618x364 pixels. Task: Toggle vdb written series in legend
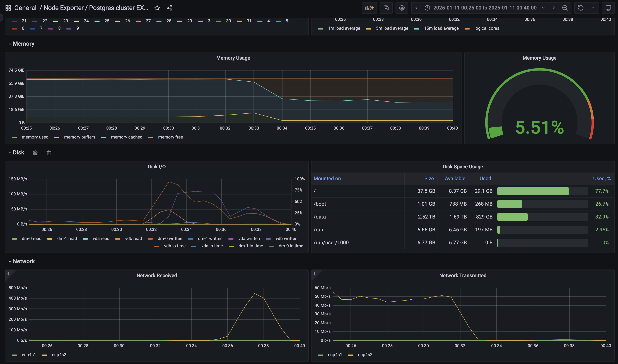click(x=286, y=239)
